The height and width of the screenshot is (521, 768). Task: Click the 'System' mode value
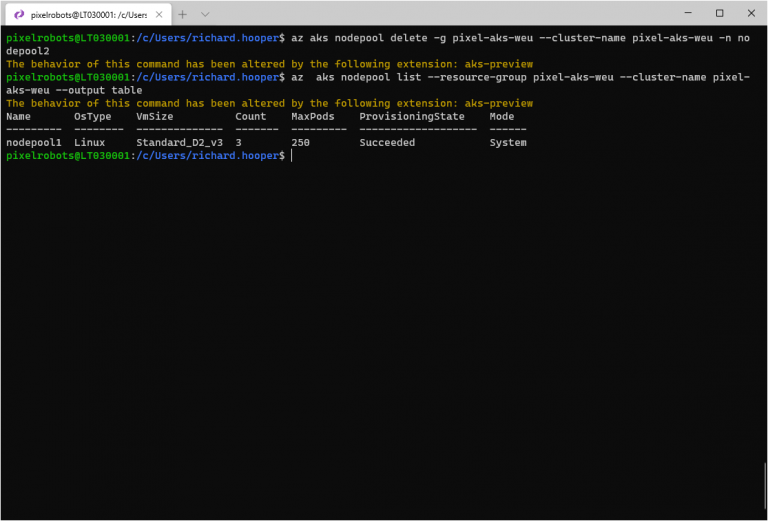tap(508, 142)
